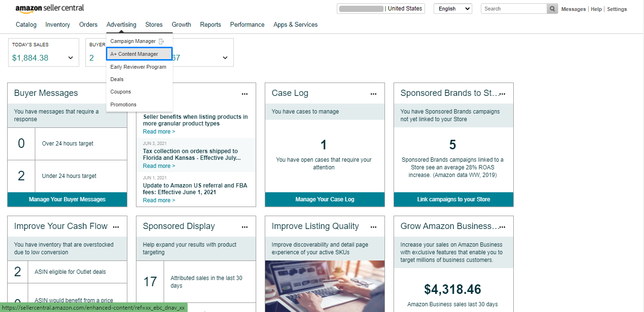Click the Amazon Seller Central logo
The width and height of the screenshot is (644, 312).
click(50, 8)
